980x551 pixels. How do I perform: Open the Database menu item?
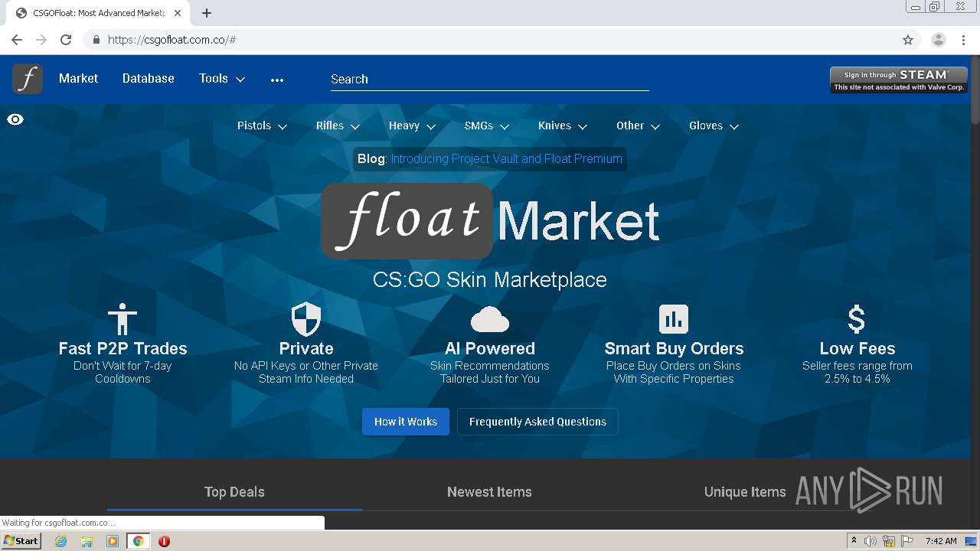pyautogui.click(x=149, y=79)
